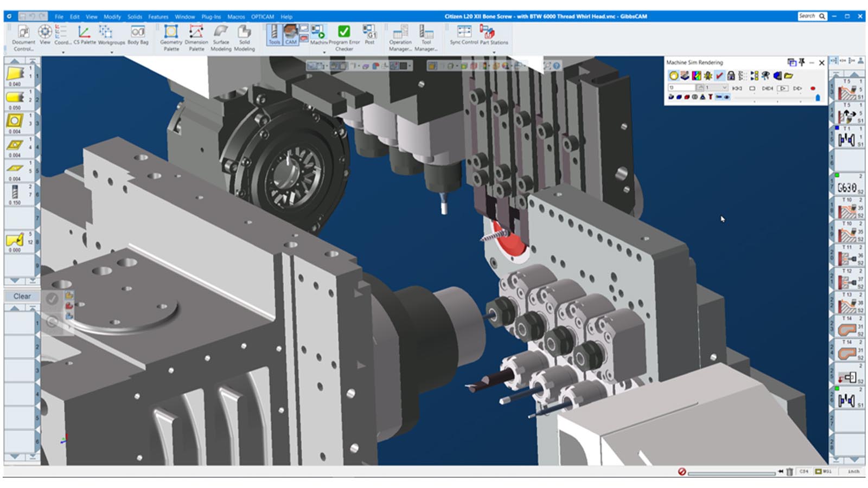Screen dimensions: 868x488
Task: Click the stop playback button
Action: [752, 88]
